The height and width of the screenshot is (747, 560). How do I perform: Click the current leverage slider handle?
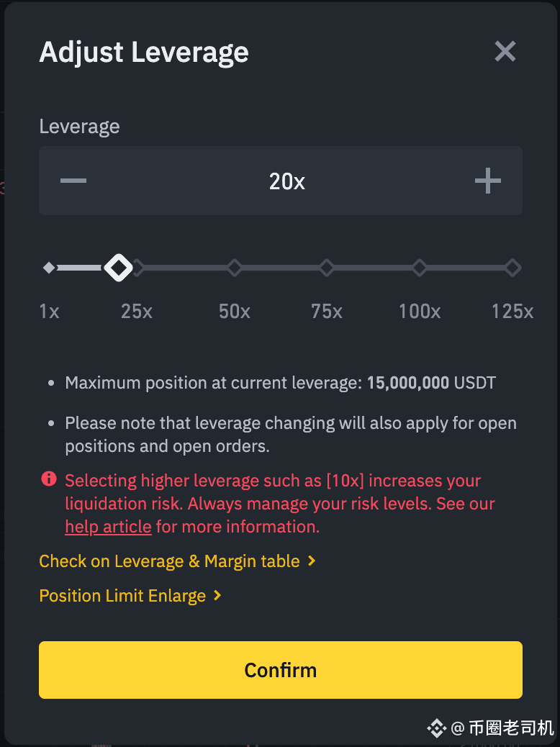(118, 268)
